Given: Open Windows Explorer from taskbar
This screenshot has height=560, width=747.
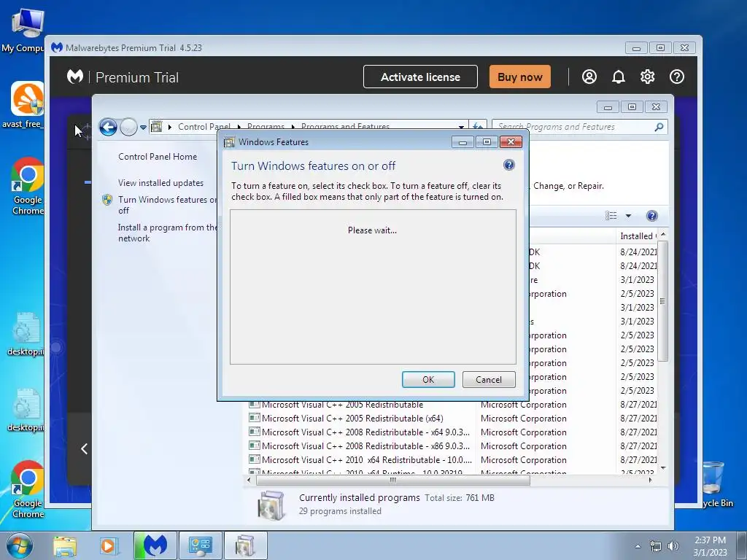Looking at the screenshot, I should (65, 545).
